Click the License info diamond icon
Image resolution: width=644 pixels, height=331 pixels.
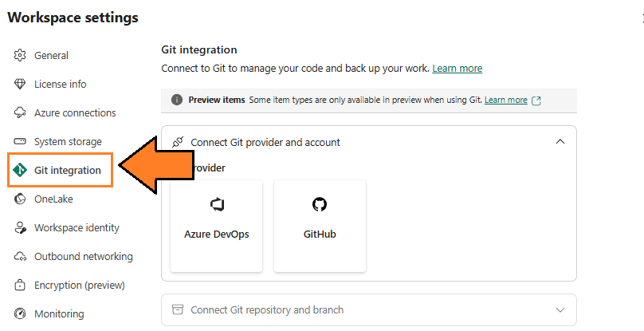21,85
